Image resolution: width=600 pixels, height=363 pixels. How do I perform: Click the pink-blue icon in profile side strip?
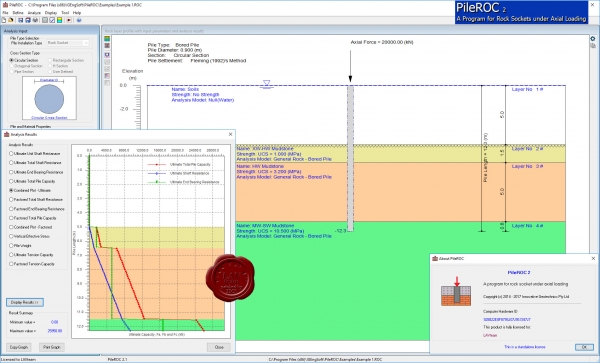tap(107, 76)
